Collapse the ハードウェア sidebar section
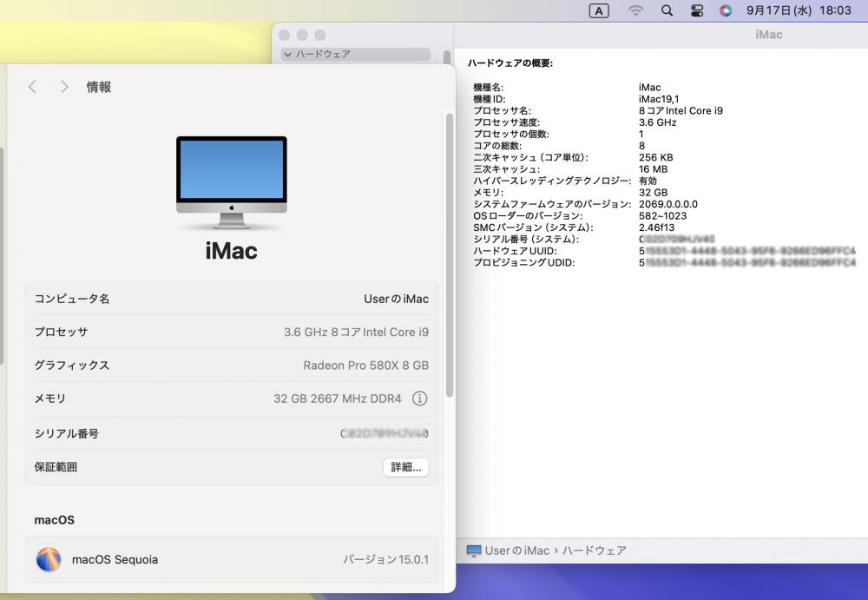 pyautogui.click(x=287, y=54)
